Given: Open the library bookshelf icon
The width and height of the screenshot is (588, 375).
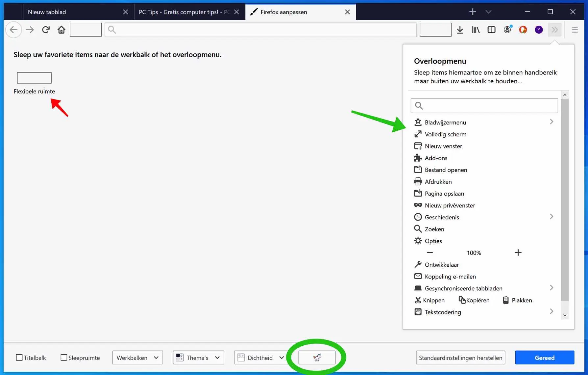Looking at the screenshot, I should pos(476,30).
